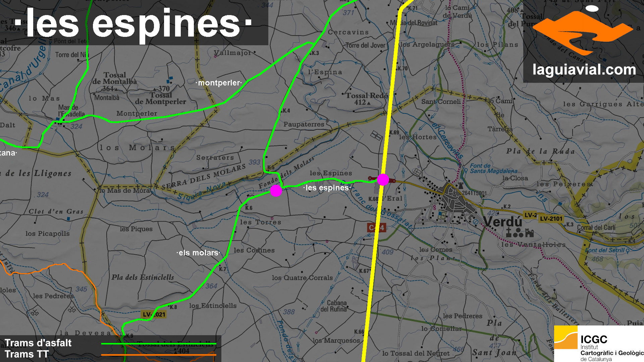
Task: Click the magenta marker near Fondo dels Molars
Action: (x=276, y=190)
